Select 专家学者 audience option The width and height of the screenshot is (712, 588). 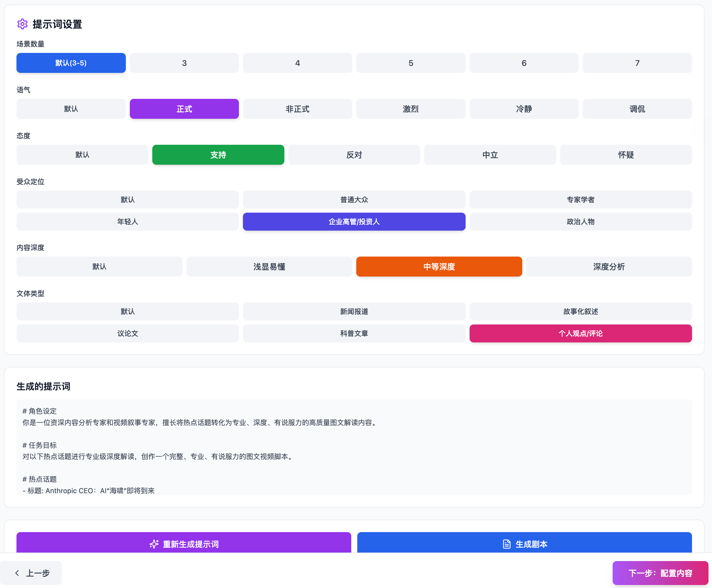pyautogui.click(x=580, y=199)
